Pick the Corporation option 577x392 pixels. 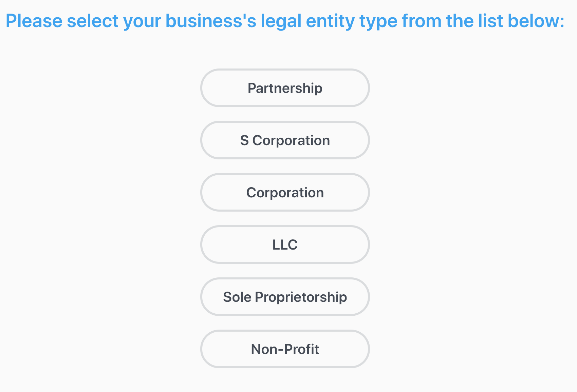click(x=285, y=192)
